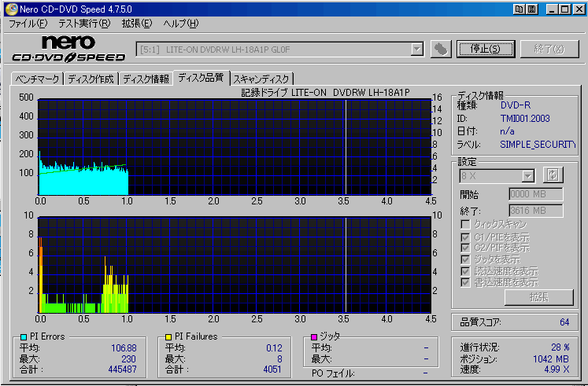Click the speed value 4.99 X
The width and height of the screenshot is (588, 386).
[x=557, y=369]
